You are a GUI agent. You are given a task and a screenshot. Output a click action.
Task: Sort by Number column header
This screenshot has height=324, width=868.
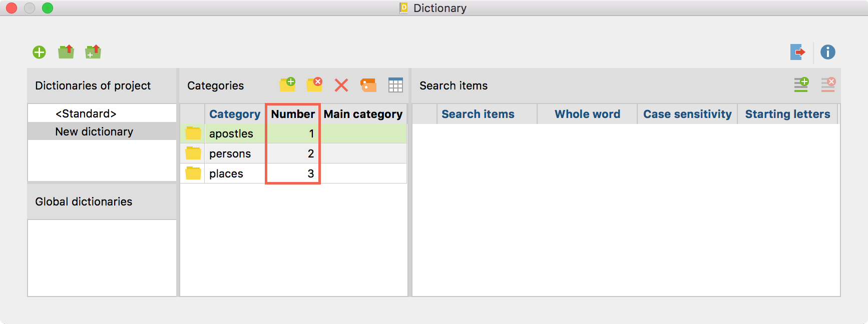[293, 114]
